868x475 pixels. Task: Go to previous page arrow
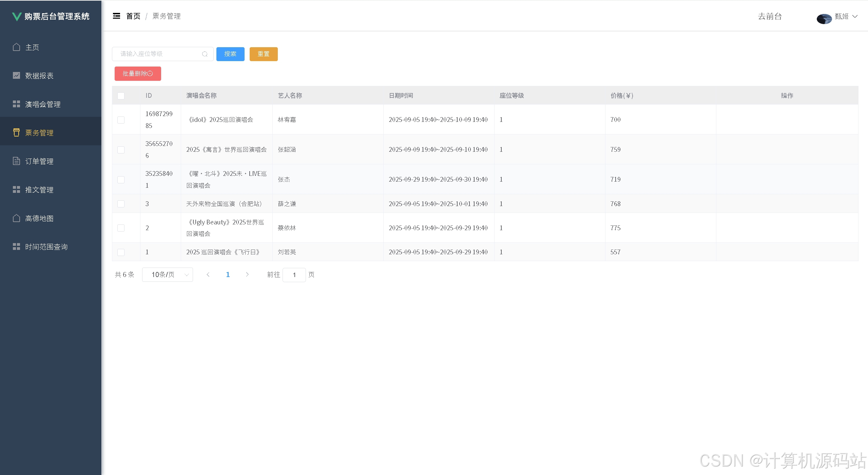tap(208, 274)
